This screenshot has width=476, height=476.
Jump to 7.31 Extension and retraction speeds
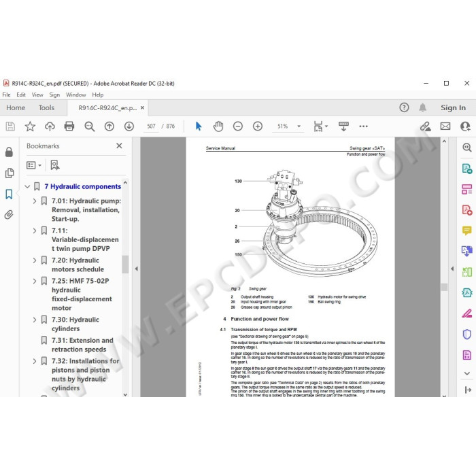click(82, 345)
